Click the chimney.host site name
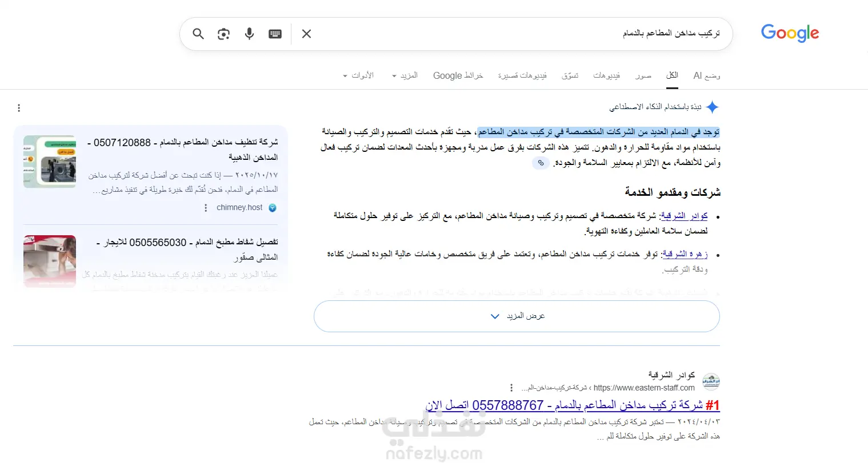Image resolution: width=868 pixels, height=463 pixels. click(x=239, y=208)
